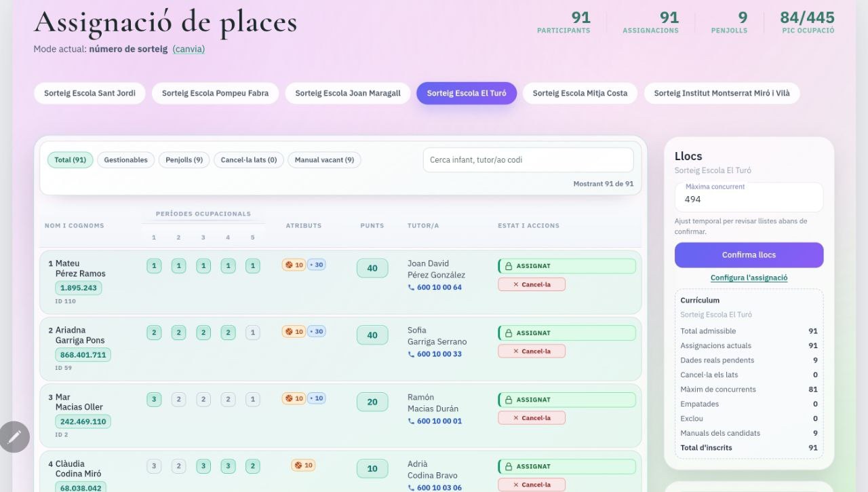The width and height of the screenshot is (868, 492).
Task: Open the Configura l'assignació link
Action: coord(749,278)
